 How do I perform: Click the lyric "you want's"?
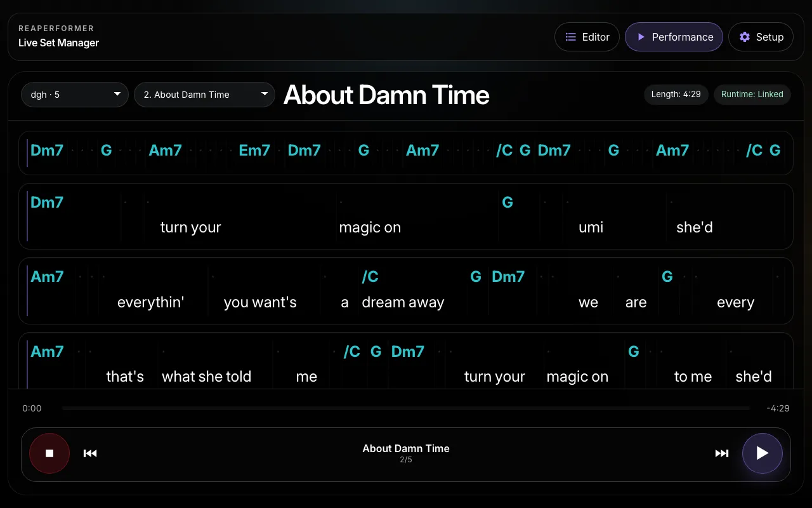(260, 302)
